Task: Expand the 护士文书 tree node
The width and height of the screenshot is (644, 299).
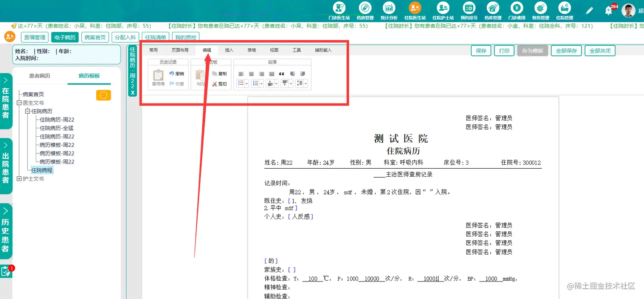Action: (x=19, y=179)
